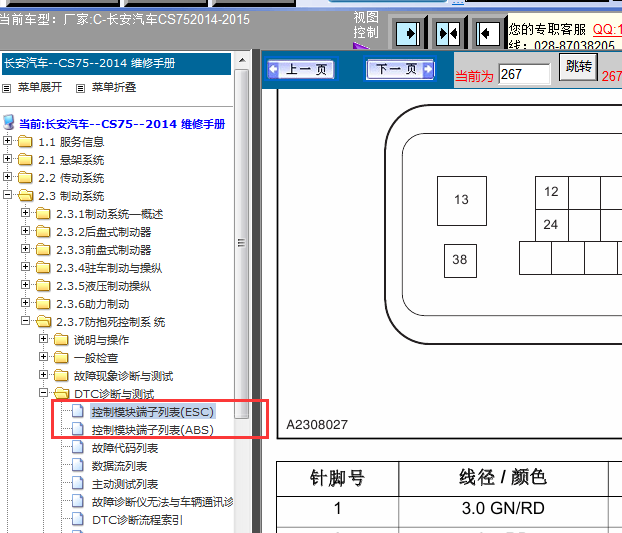The height and width of the screenshot is (533, 622).
Task: Click the folder icon for 2.1 悬架系统
Action: (25, 159)
